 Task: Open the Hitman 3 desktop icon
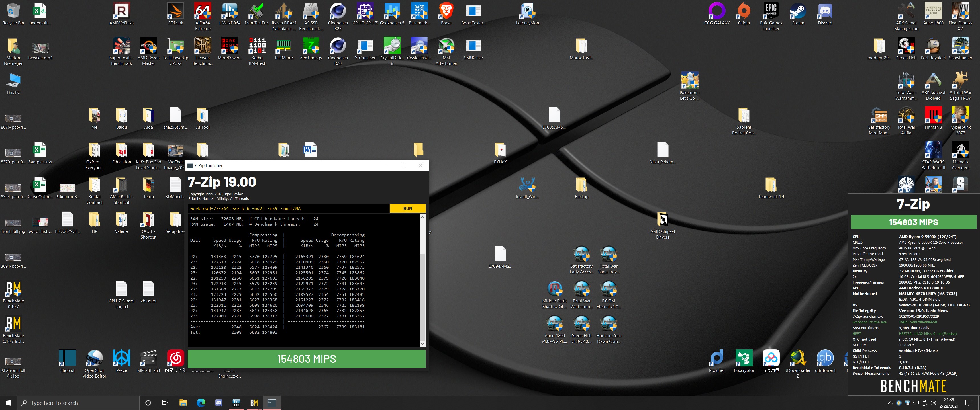[x=933, y=118]
